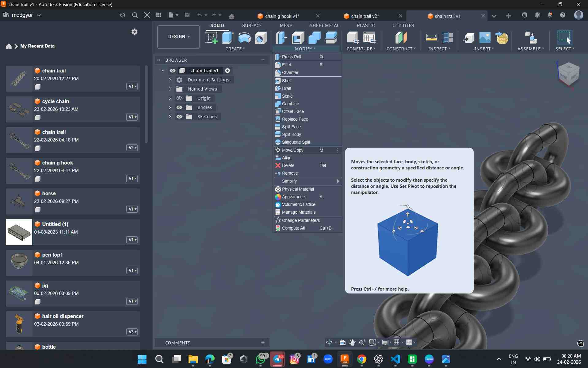Select the Measure tool icon
Viewport: 588px width, 368px height.
click(431, 38)
